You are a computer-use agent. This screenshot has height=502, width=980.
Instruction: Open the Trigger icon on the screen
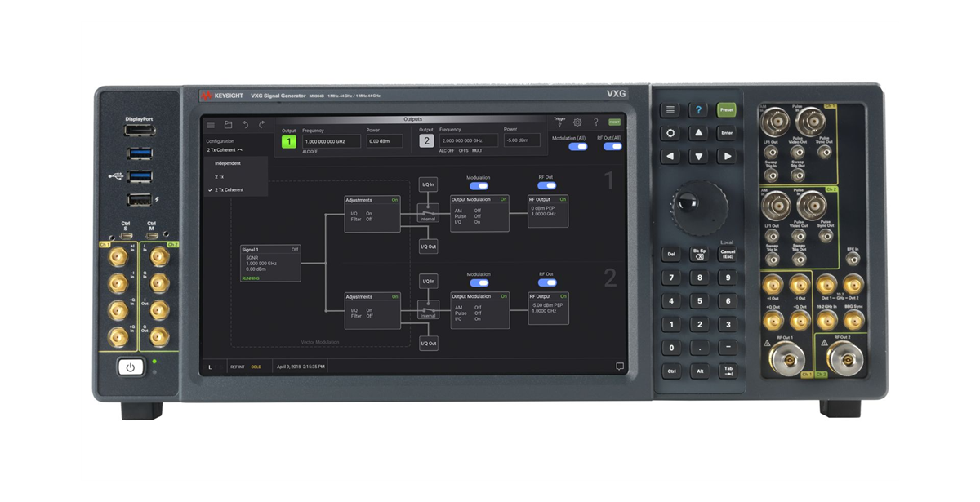[559, 124]
